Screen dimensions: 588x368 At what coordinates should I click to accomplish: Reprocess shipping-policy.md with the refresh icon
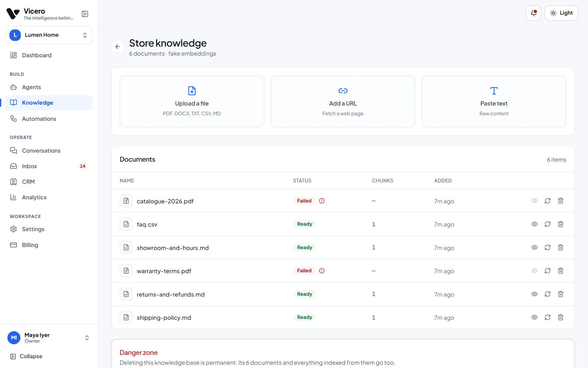548,317
